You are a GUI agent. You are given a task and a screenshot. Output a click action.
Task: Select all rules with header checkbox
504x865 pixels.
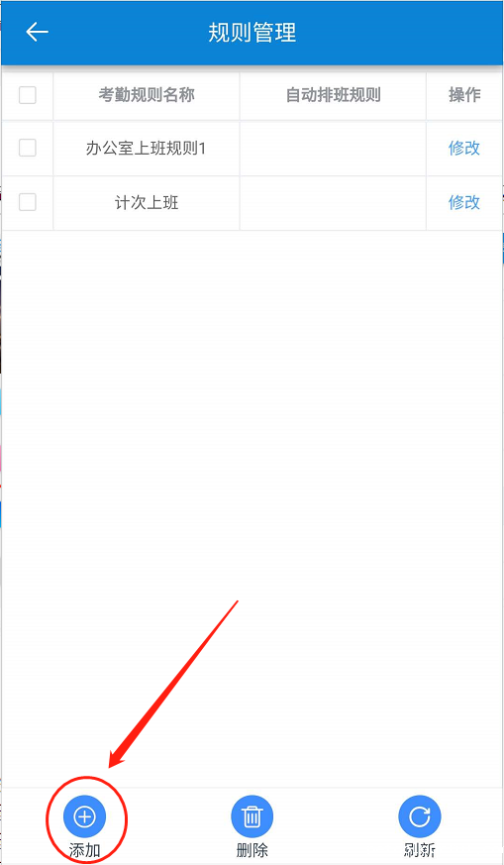(x=28, y=95)
